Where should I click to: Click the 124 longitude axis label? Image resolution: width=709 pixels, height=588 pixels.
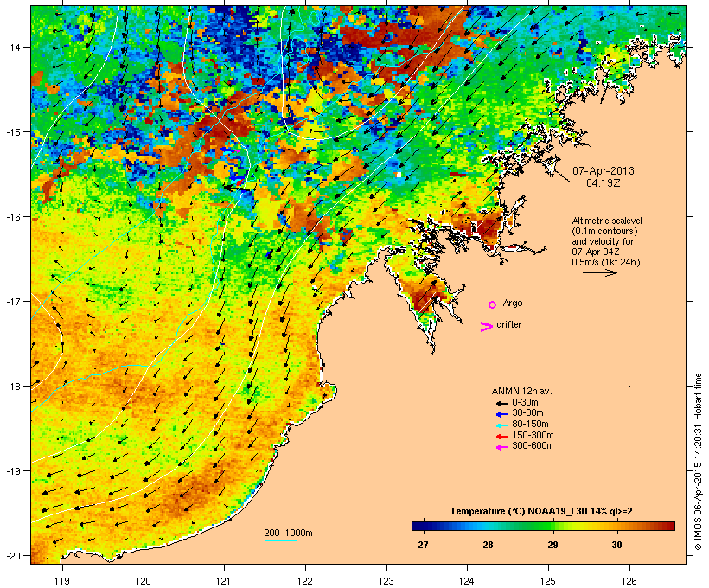coord(467,581)
